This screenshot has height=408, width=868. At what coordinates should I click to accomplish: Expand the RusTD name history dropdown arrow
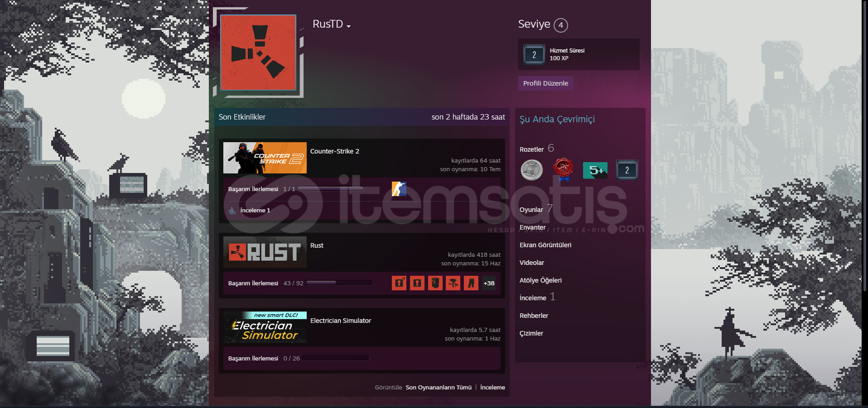(x=348, y=26)
